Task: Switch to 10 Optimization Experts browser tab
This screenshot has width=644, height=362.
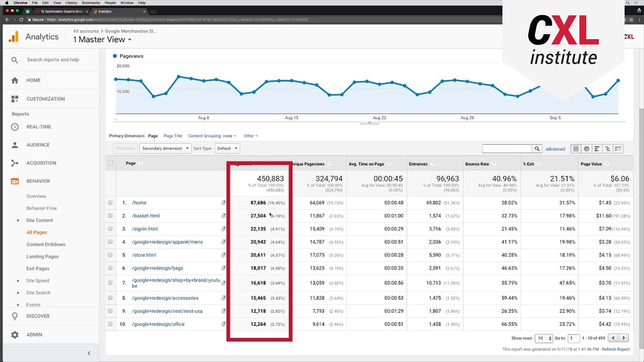Action: point(60,11)
